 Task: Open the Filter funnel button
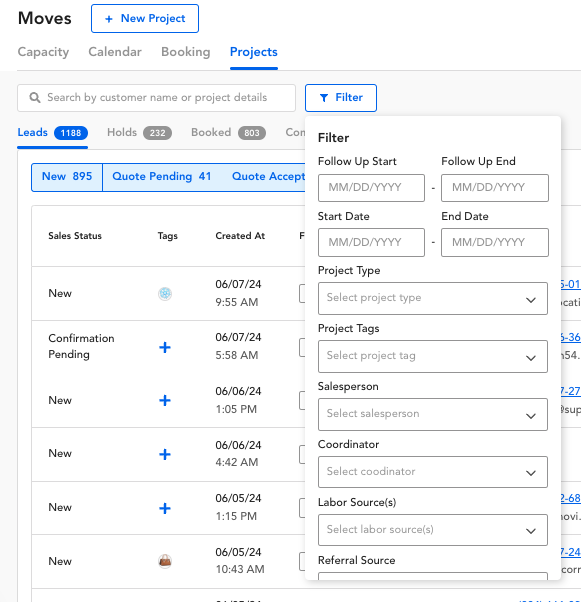coord(341,98)
